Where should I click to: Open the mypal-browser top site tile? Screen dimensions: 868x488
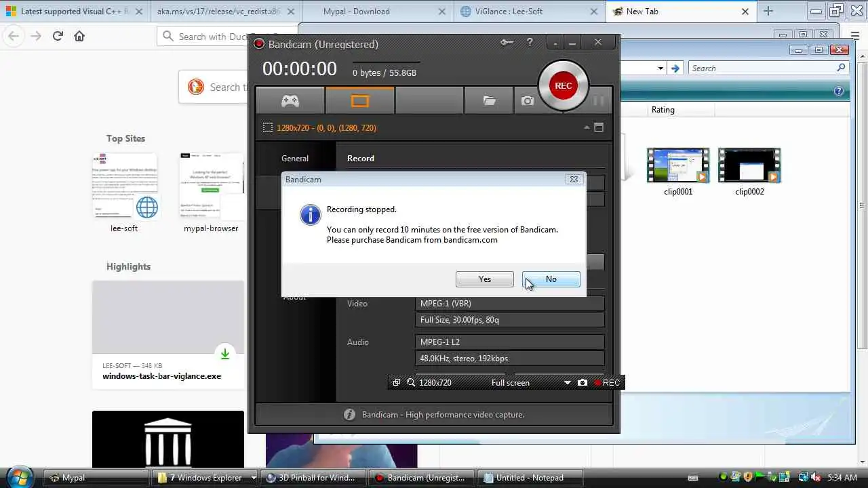(211, 192)
